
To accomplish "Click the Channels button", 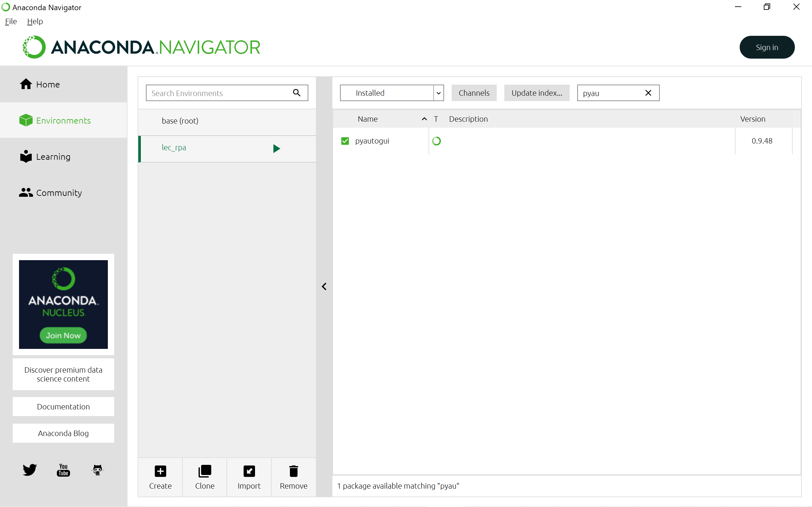I will (474, 93).
